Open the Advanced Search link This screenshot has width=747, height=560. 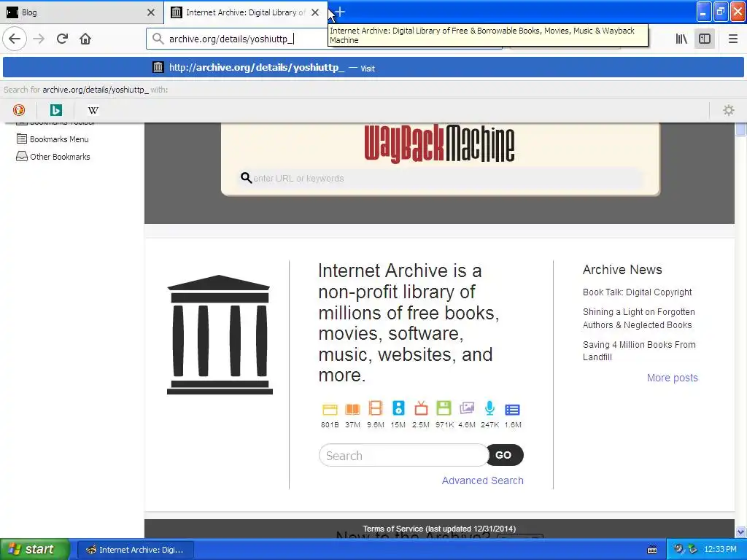click(x=482, y=481)
